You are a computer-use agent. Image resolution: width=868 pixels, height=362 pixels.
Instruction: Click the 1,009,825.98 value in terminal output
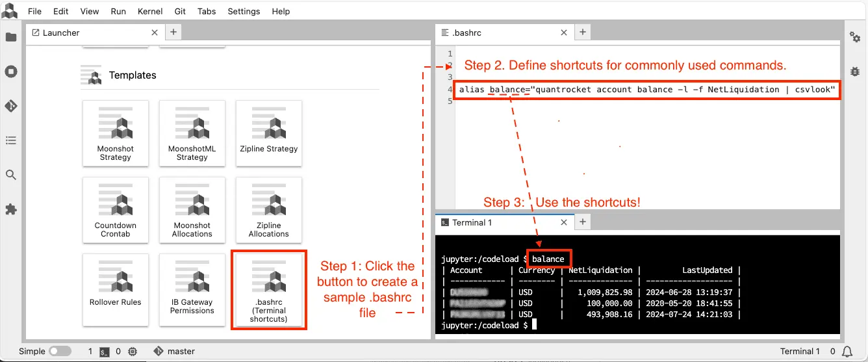point(605,292)
